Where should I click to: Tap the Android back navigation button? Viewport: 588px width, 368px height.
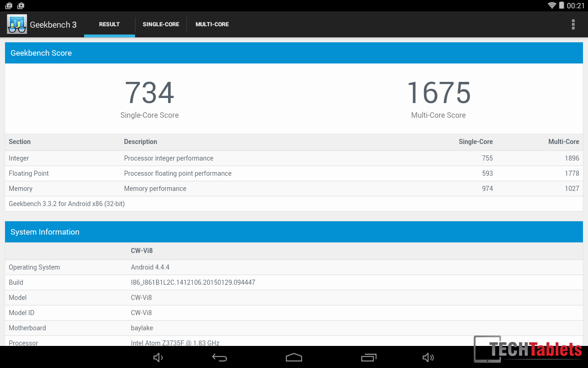[220, 357]
